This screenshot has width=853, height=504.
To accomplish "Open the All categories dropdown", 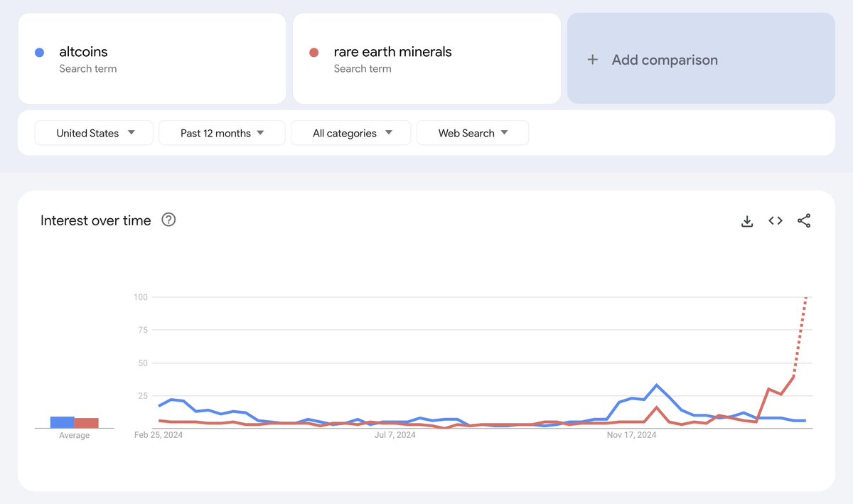I will 351,133.
